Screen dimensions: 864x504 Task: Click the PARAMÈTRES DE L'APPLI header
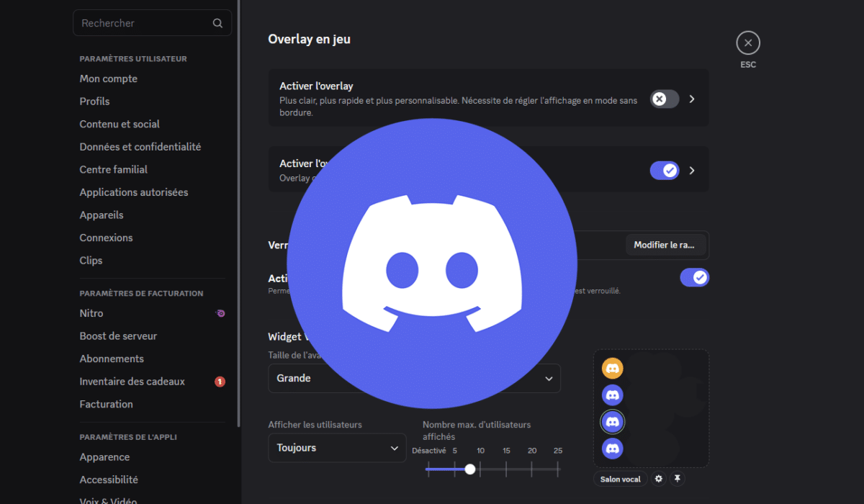(x=128, y=437)
